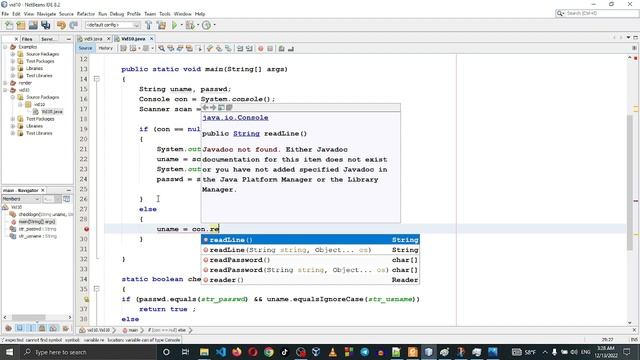
Task: Minimize the Navigator panel
Action: [x=68, y=190]
